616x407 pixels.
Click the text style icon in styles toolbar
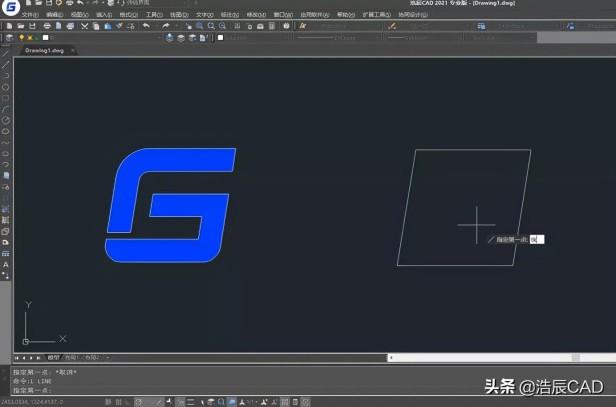[302, 26]
